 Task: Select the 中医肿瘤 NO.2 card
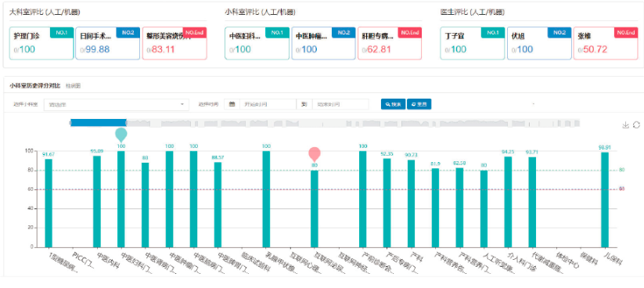(x=324, y=44)
